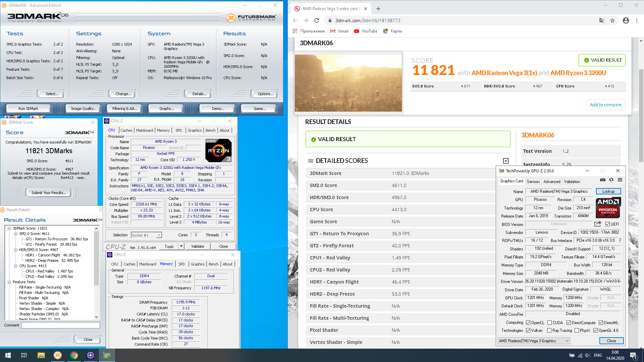
Task: Open the GPU-Z hamburger menu
Action: tap(620, 180)
